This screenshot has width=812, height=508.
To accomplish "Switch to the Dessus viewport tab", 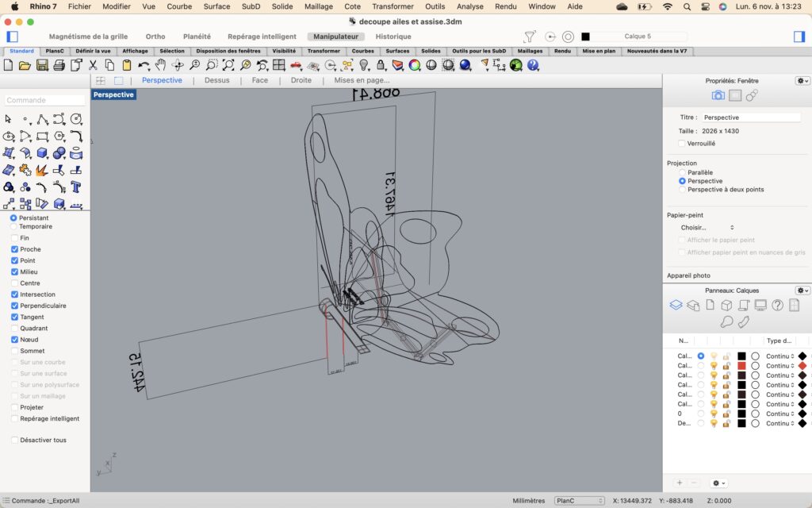I will (x=216, y=80).
